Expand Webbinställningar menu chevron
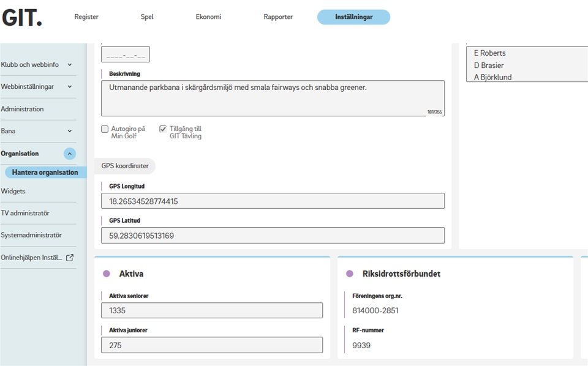 [x=70, y=87]
